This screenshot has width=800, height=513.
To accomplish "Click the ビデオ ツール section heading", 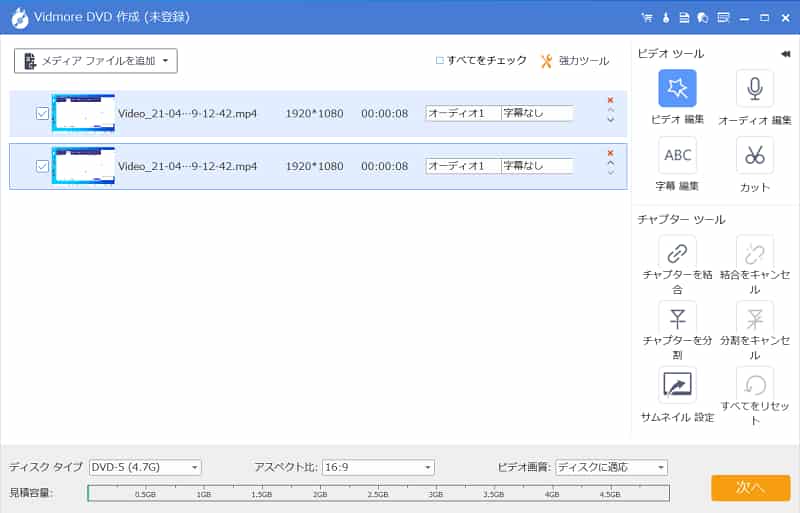I will point(670,54).
